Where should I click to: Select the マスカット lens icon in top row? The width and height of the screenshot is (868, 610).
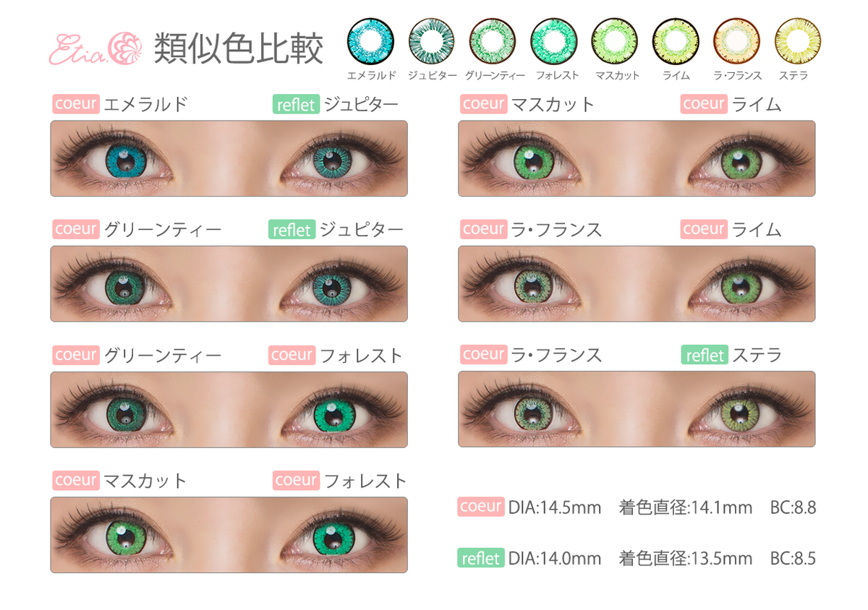click(615, 41)
